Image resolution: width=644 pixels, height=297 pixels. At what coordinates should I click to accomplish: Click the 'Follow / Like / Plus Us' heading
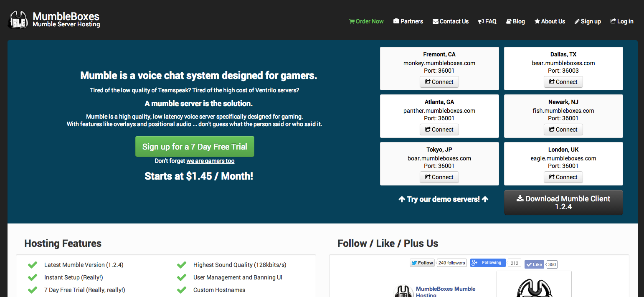[x=388, y=244]
